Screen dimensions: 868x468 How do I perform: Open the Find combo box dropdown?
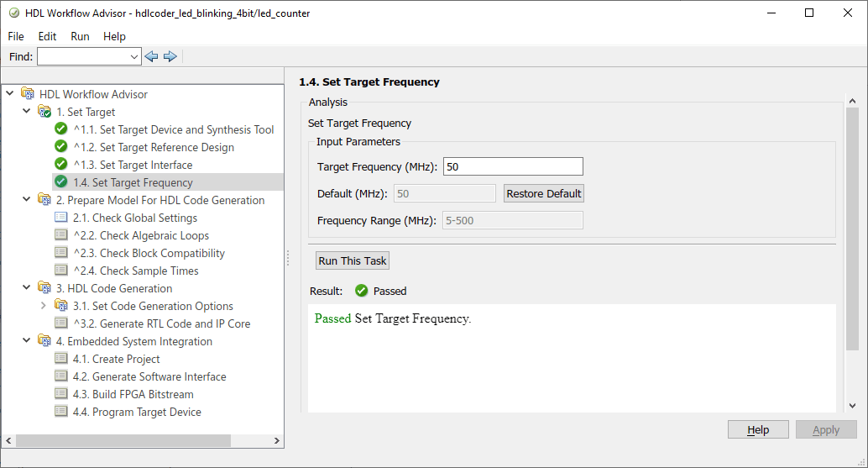pos(134,56)
